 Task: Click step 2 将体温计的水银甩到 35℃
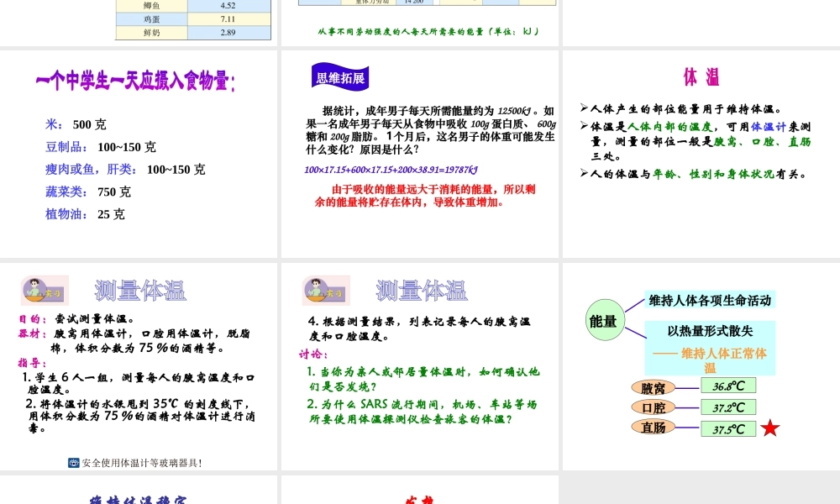pos(140,416)
